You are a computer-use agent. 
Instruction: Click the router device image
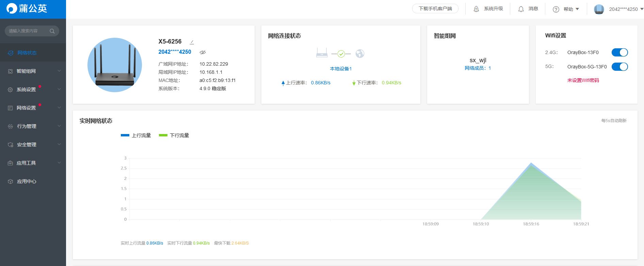[115, 65]
